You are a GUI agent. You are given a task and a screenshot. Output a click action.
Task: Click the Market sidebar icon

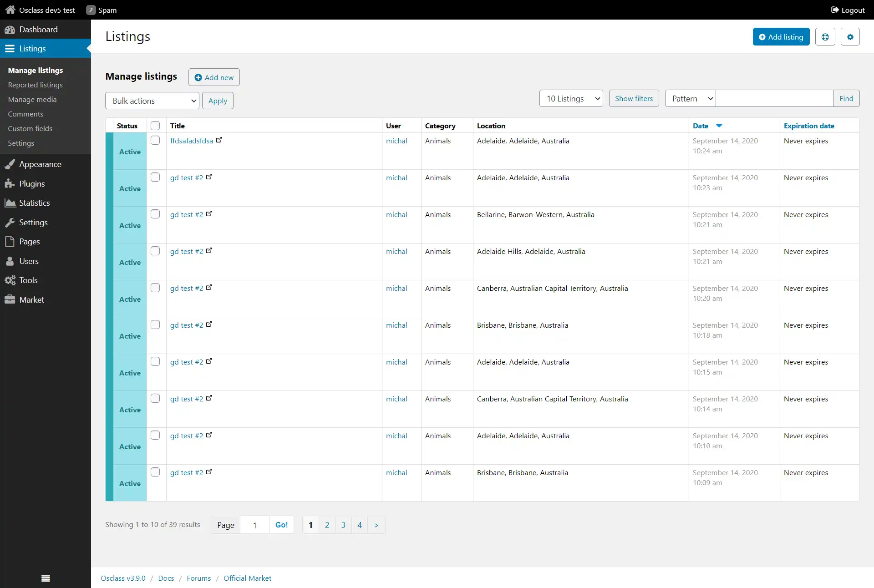pos(10,299)
